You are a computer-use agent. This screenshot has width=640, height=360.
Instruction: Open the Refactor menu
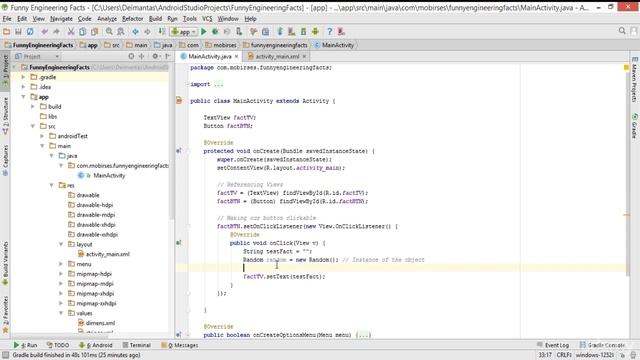pyautogui.click(x=133, y=19)
